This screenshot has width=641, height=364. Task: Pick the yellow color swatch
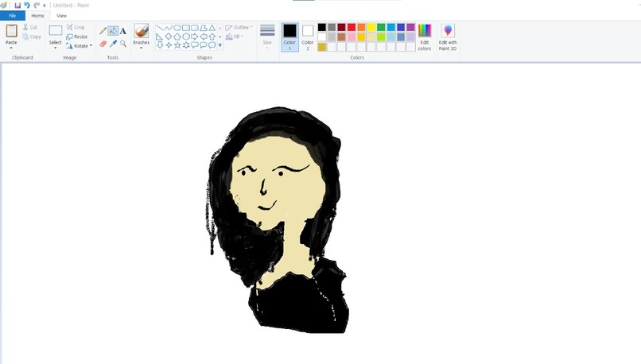point(371,27)
